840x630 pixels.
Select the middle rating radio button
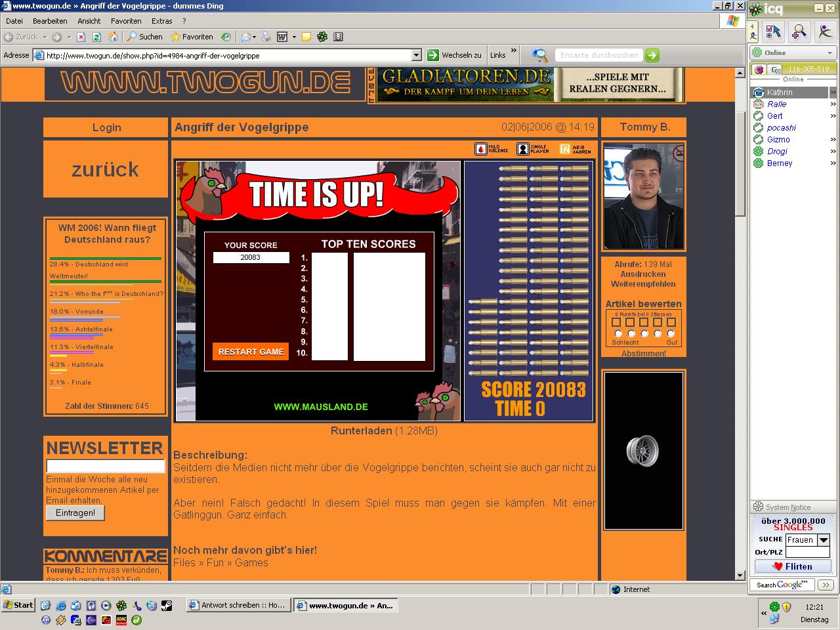(x=644, y=334)
